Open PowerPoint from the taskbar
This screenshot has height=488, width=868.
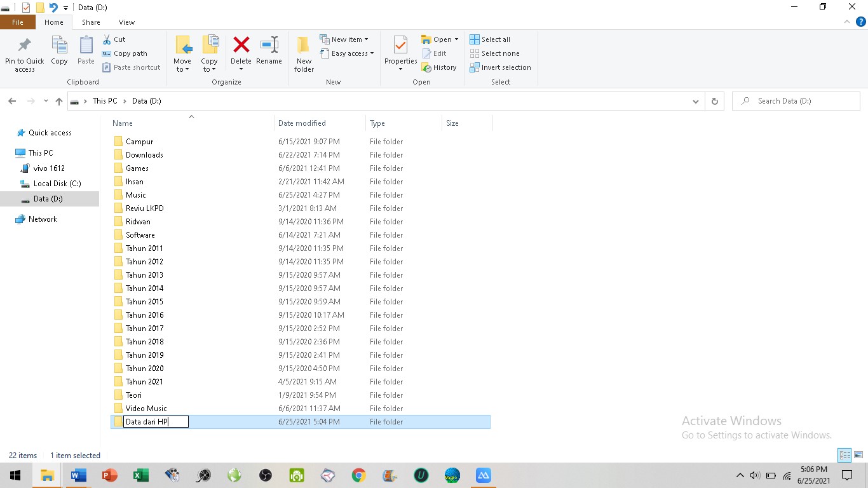coord(110,475)
